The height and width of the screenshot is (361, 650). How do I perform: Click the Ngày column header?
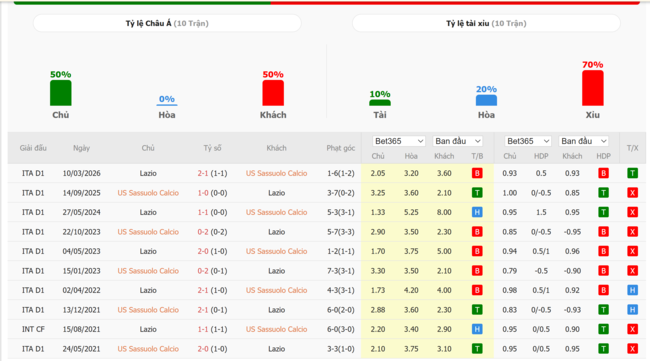[81, 148]
